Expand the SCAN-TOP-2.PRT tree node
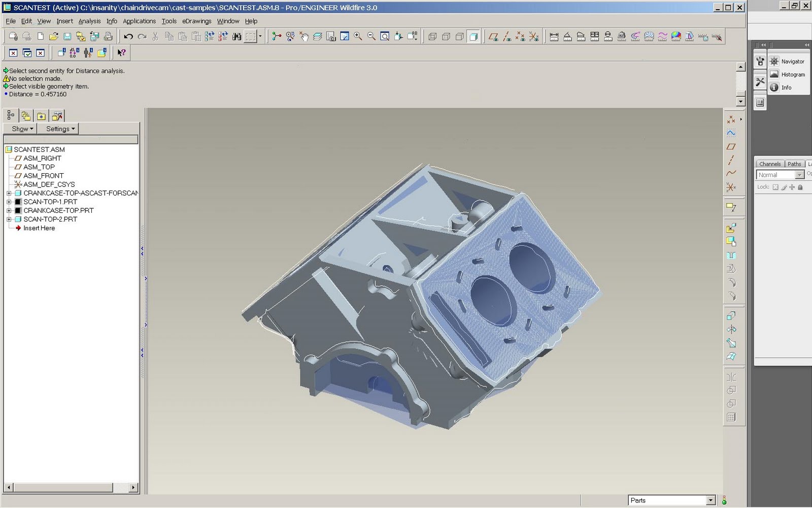This screenshot has height=508, width=812. coord(9,219)
